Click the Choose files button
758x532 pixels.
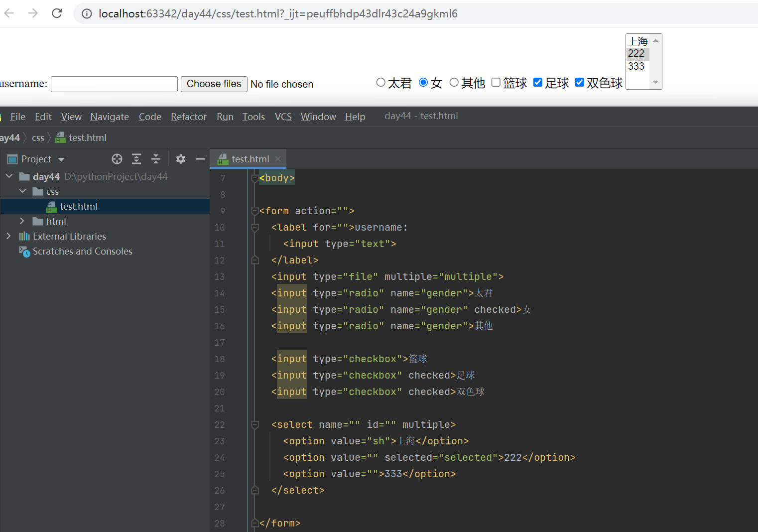214,84
